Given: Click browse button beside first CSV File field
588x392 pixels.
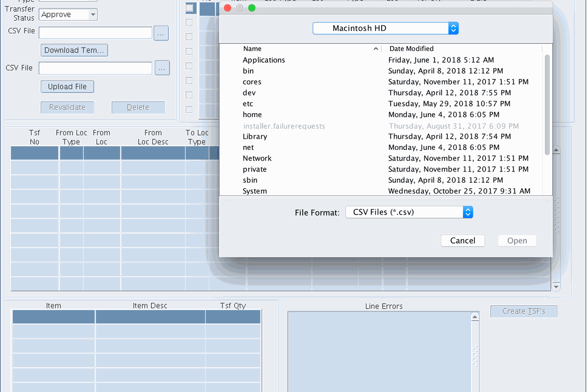Looking at the screenshot, I should click(x=161, y=33).
